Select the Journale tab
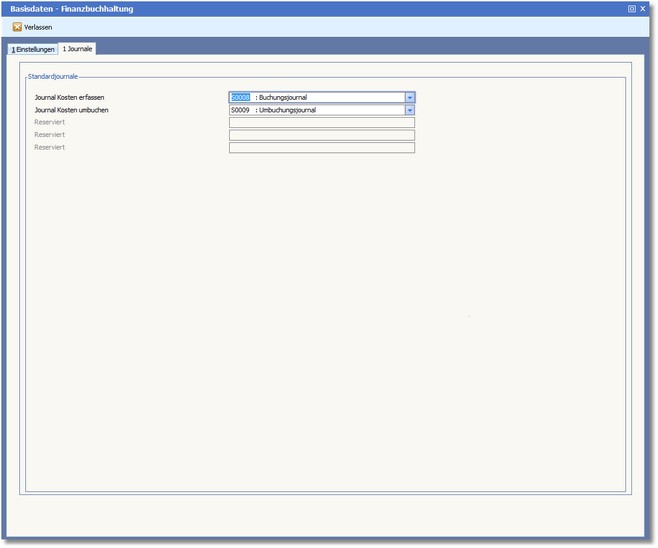Image resolution: width=658 pixels, height=548 pixels. [x=77, y=48]
